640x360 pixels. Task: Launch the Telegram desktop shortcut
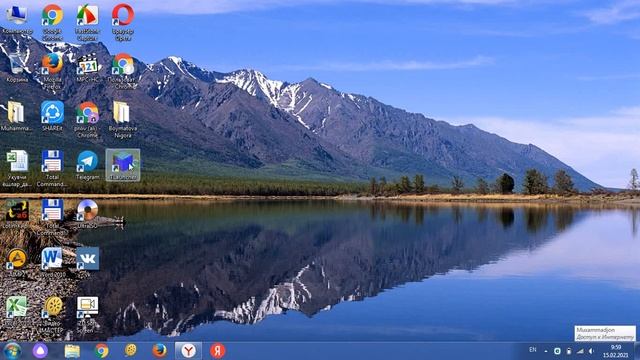[x=87, y=165]
